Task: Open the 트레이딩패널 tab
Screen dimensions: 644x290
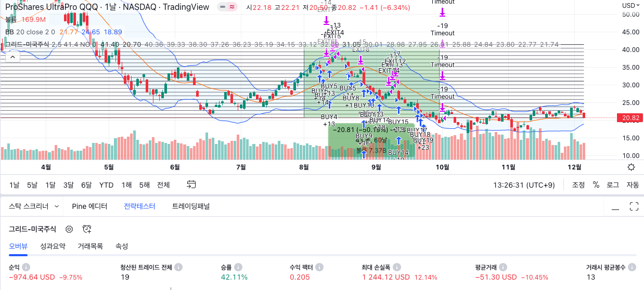Action: [x=191, y=206]
